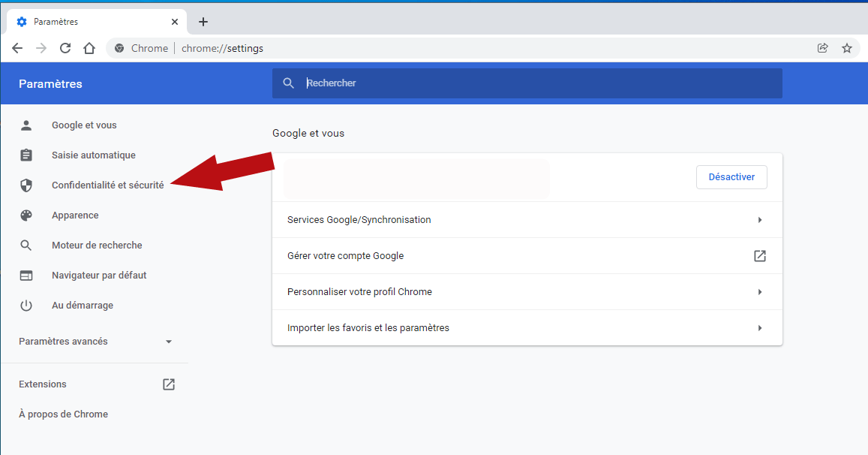Open Moteur de recherche settings

point(97,245)
